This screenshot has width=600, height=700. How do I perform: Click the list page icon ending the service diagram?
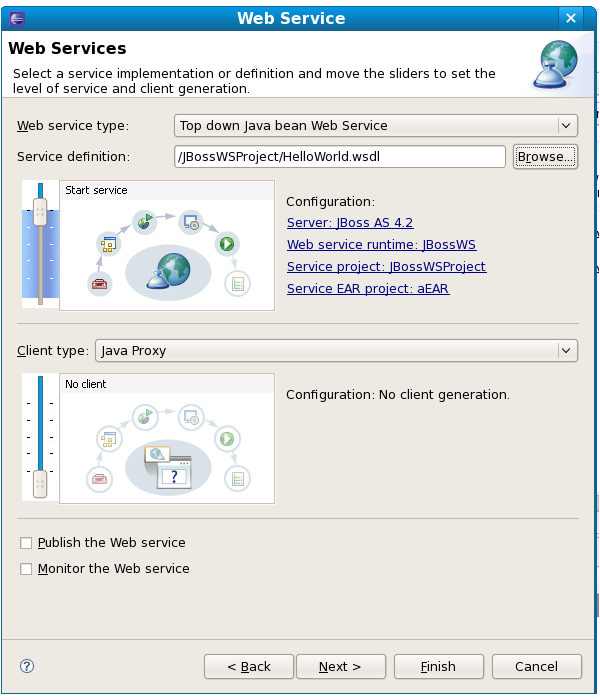237,283
